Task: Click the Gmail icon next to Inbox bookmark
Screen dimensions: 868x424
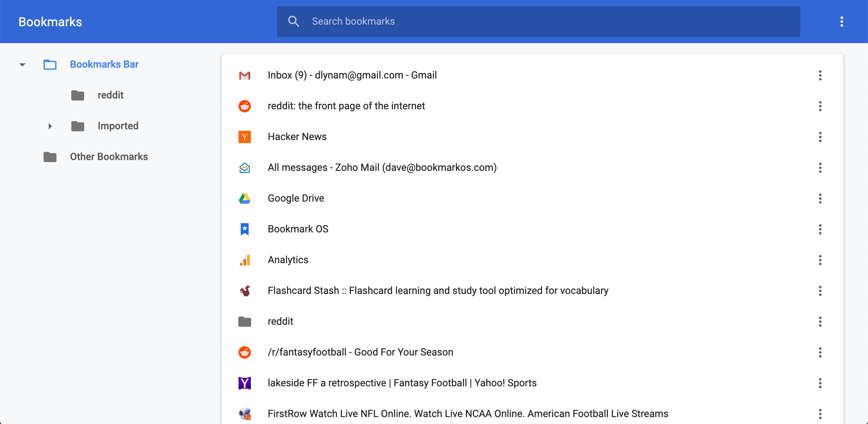Action: [x=245, y=75]
